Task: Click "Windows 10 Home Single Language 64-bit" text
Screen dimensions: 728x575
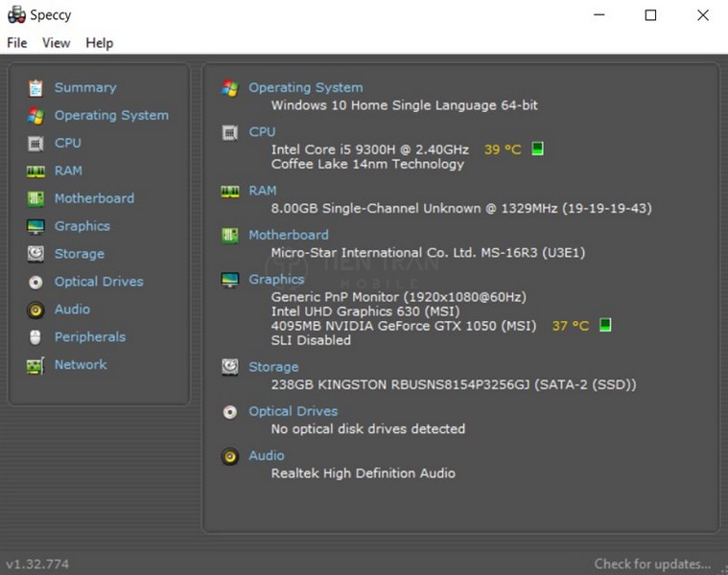Action: click(x=405, y=105)
